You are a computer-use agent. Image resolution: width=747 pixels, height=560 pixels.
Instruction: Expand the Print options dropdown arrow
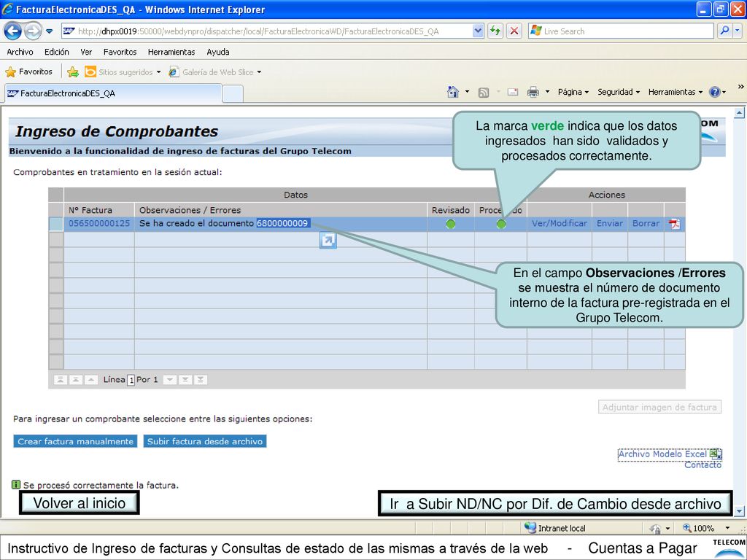click(547, 92)
